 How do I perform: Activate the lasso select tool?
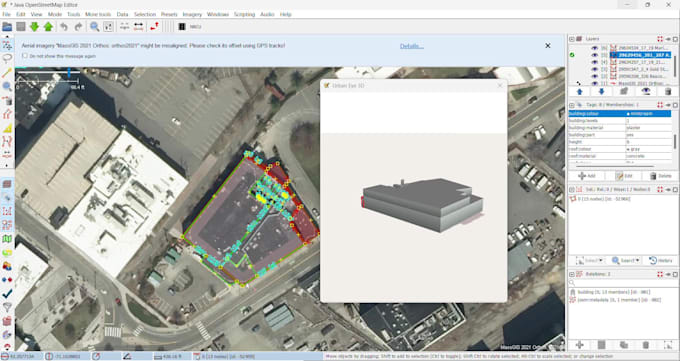pyautogui.click(x=7, y=59)
